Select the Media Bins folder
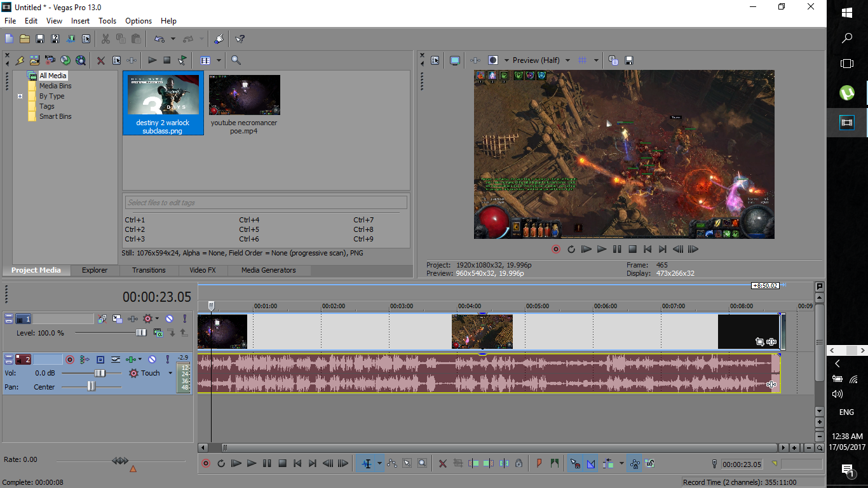This screenshot has width=868, height=488. (x=55, y=86)
